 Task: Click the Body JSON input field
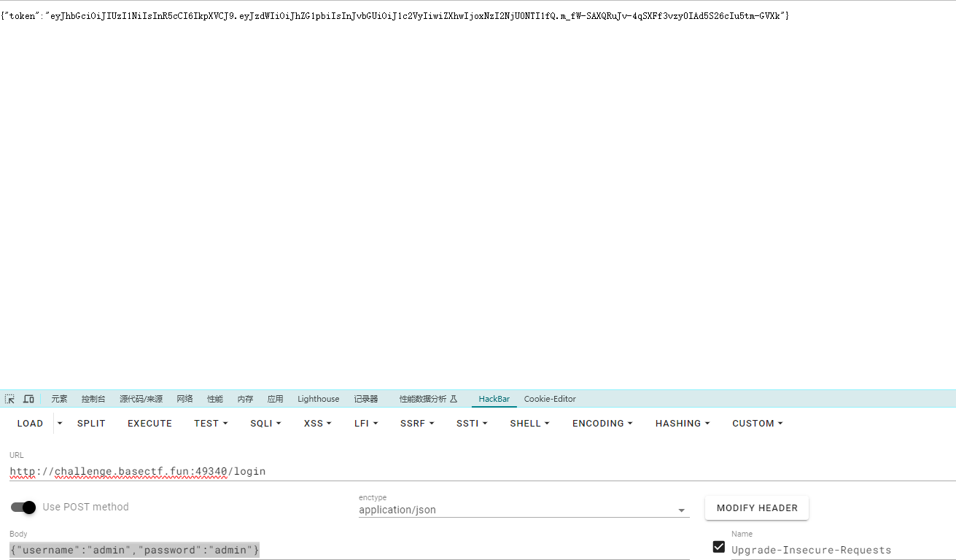[349, 550]
